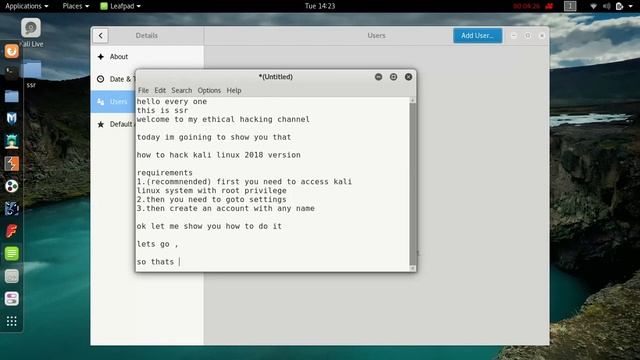Click 'ok let me show you how to do it'
The image size is (640, 360).
pos(209,226)
